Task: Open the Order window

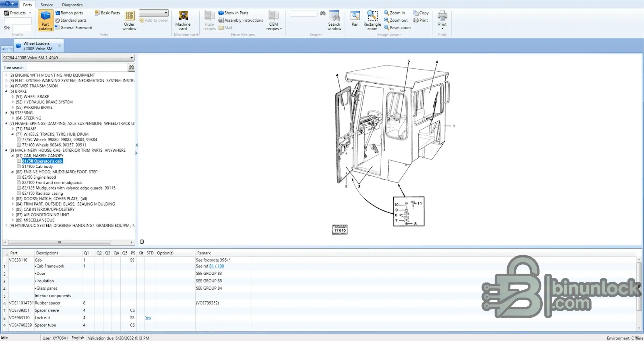Action: 129,21
